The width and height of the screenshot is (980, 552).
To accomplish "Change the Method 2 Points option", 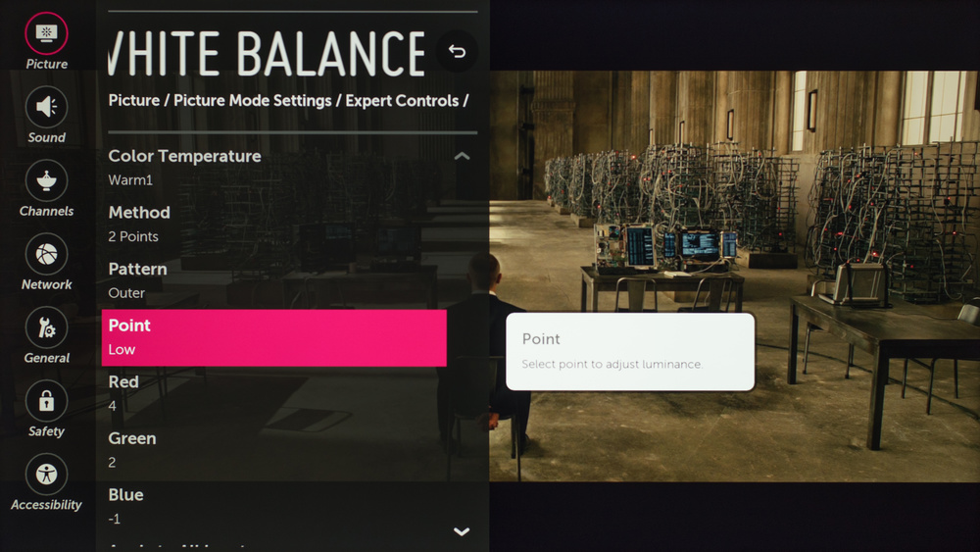I will [x=274, y=224].
